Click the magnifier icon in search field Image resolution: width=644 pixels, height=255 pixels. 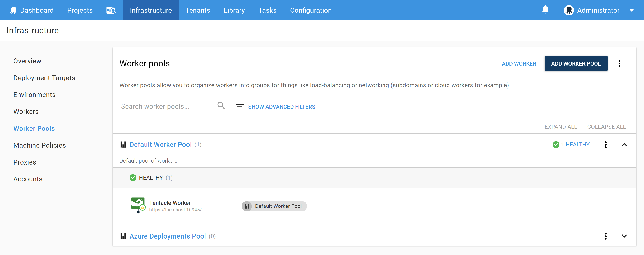pos(221,105)
